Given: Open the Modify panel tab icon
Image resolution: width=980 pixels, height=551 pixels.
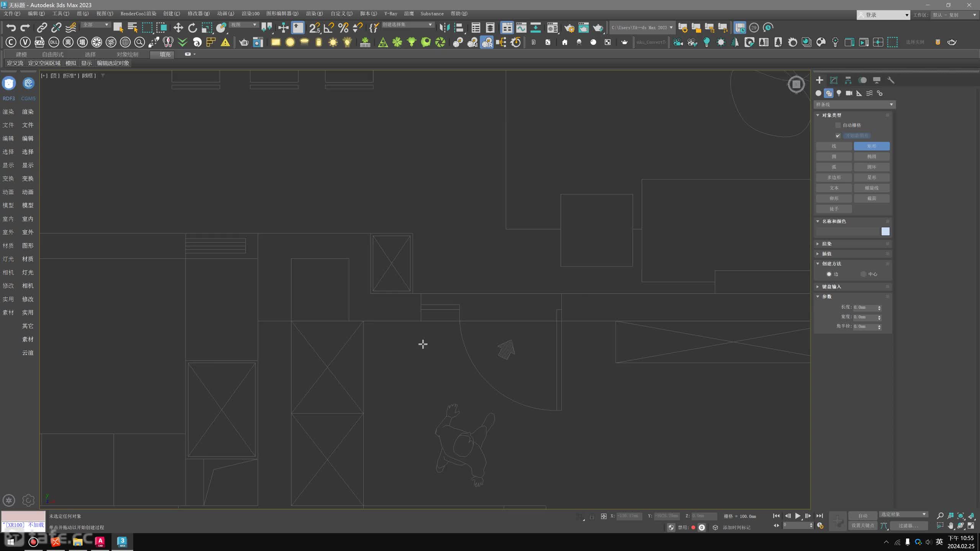Looking at the screenshot, I should [834, 80].
